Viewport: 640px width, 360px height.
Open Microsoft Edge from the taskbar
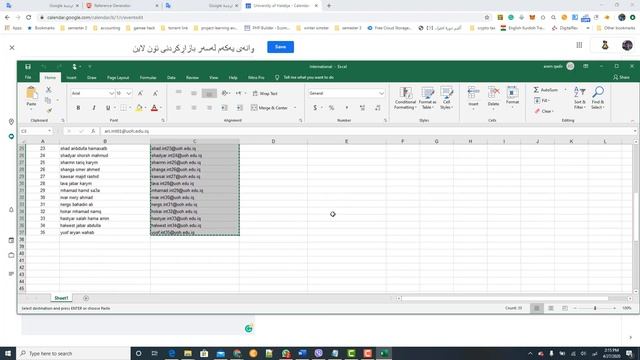coord(172,353)
